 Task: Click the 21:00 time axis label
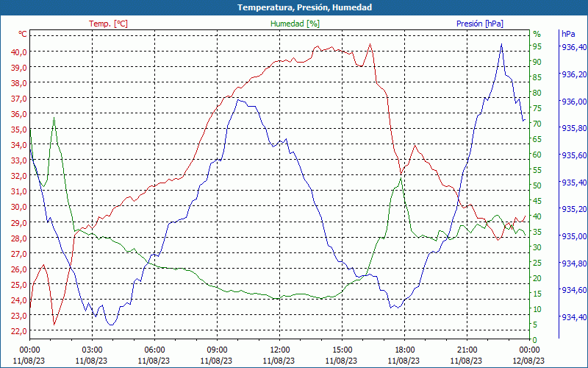pos(467,350)
